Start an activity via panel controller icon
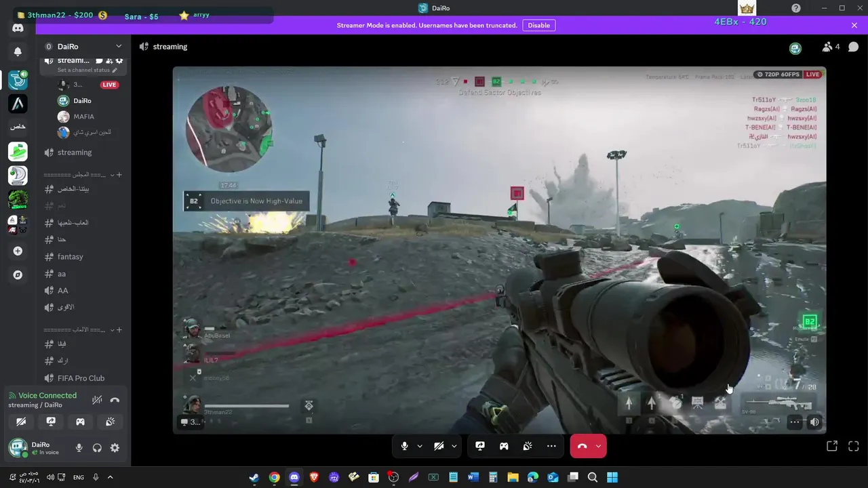The image size is (868, 488). point(80,422)
